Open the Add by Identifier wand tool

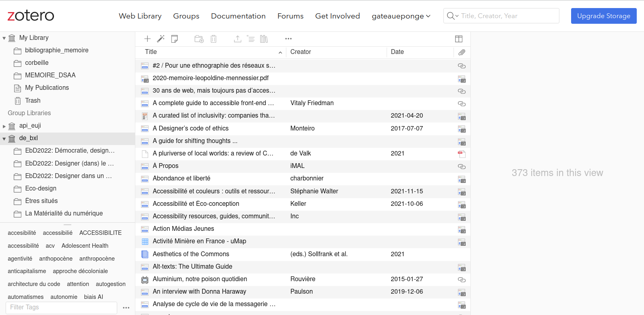tap(161, 39)
